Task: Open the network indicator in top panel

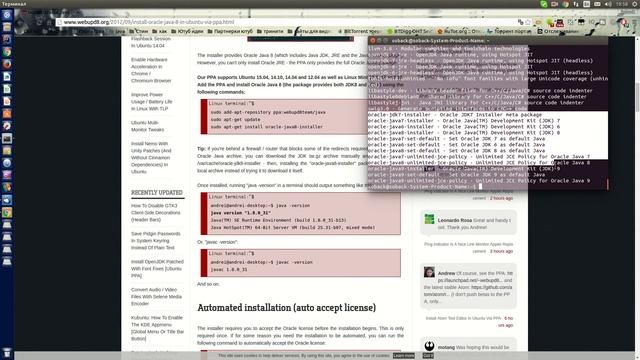Action: pyautogui.click(x=576, y=4)
